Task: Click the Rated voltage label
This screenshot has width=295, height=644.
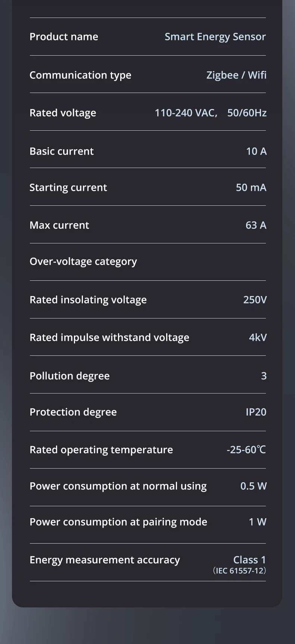Action: tap(63, 113)
